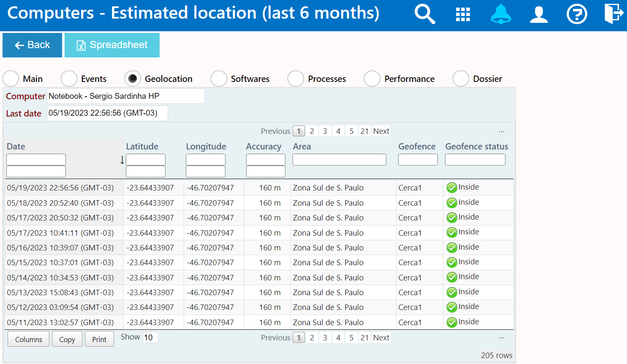
Task: Click the Back button
Action: point(32,45)
